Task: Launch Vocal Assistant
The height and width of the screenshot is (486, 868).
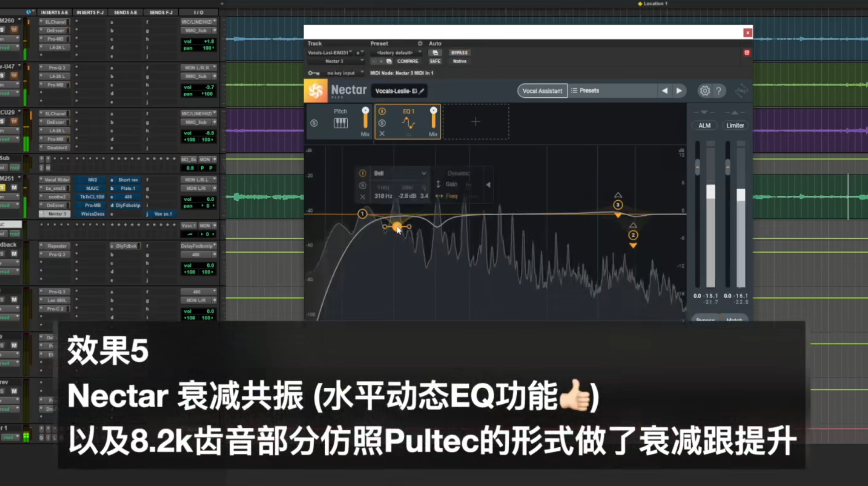Action: point(542,91)
